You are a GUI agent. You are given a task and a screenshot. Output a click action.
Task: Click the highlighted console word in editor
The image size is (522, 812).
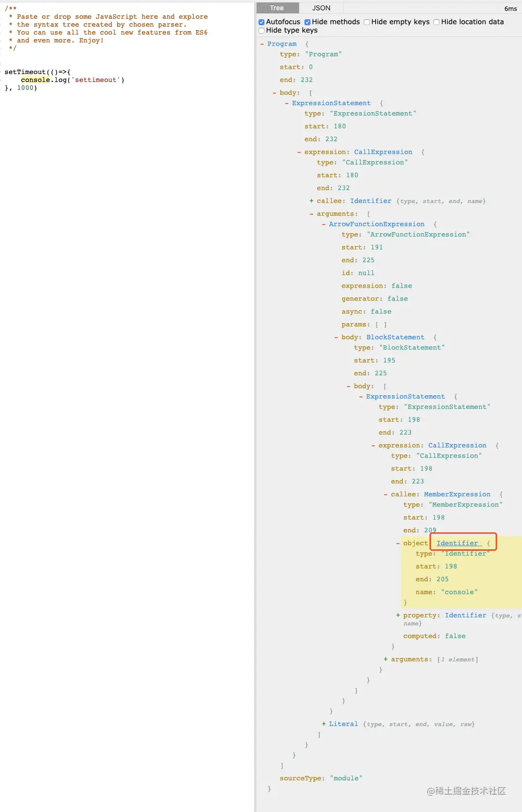click(36, 80)
